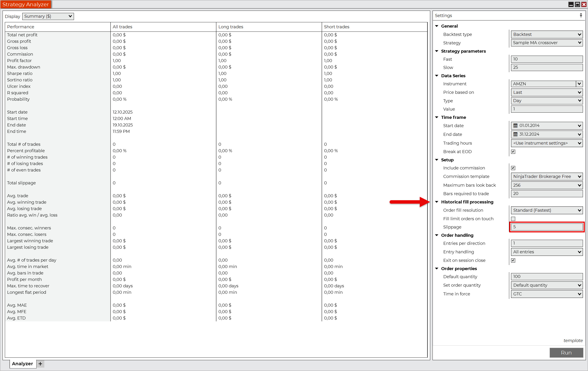Open the Start date calendar picker
The height and width of the screenshot is (371, 588).
tap(515, 126)
